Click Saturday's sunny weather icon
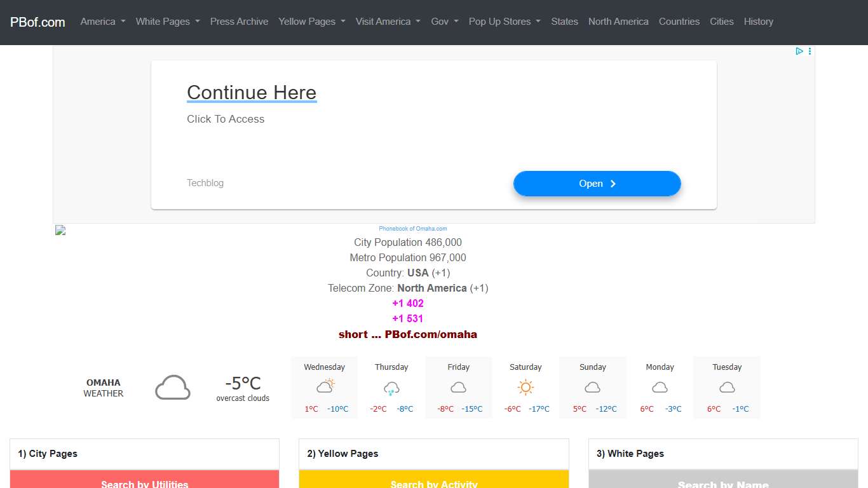Image resolution: width=868 pixels, height=488 pixels. point(526,388)
